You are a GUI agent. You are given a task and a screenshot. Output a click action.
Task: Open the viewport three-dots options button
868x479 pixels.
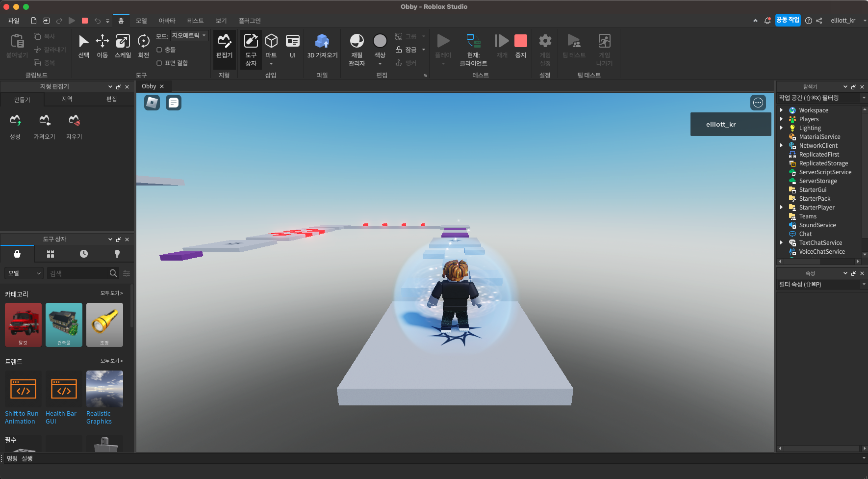(x=758, y=103)
